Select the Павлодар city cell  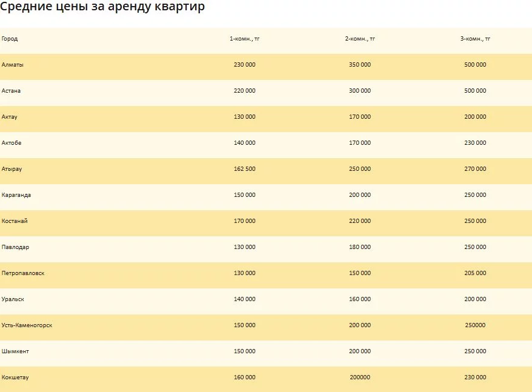click(x=15, y=247)
